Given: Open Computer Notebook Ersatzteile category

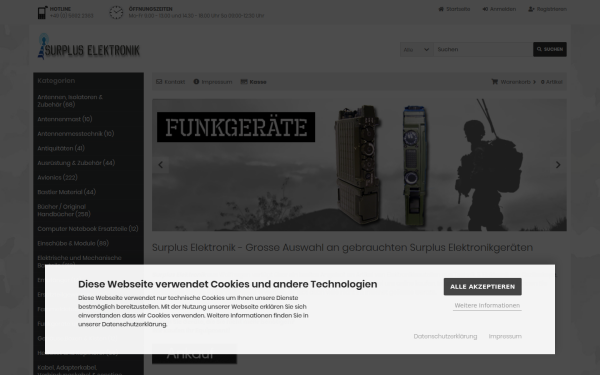Looking at the screenshot, I should (88, 229).
